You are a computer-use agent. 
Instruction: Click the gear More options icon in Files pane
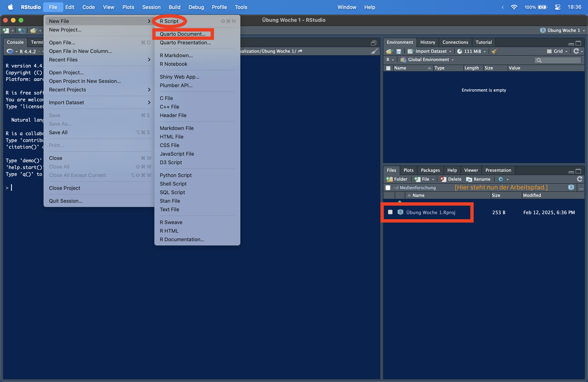click(x=501, y=179)
